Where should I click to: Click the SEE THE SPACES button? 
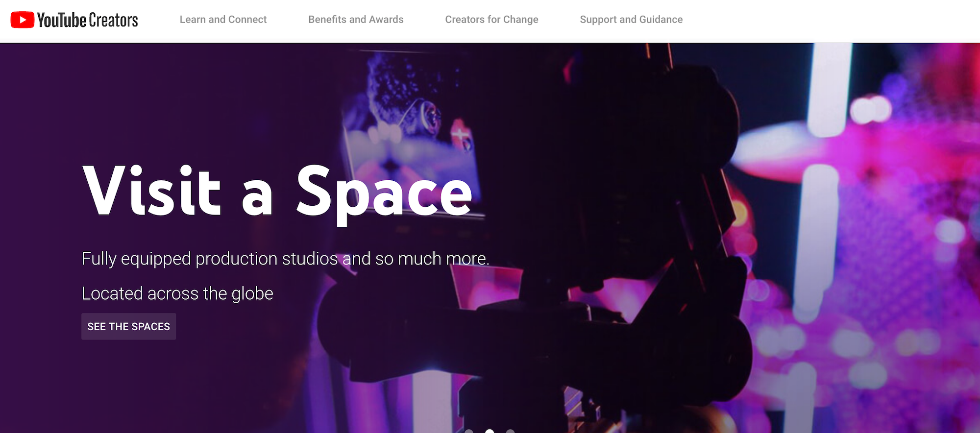point(129,326)
